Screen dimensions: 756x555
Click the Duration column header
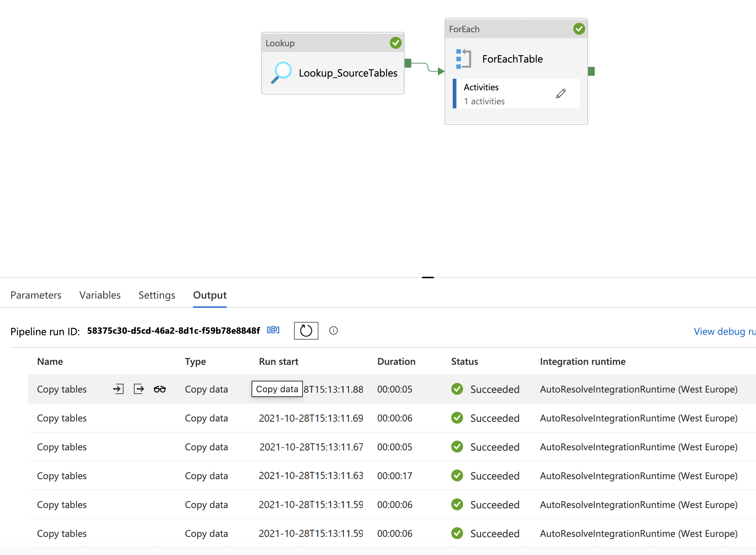(x=396, y=361)
